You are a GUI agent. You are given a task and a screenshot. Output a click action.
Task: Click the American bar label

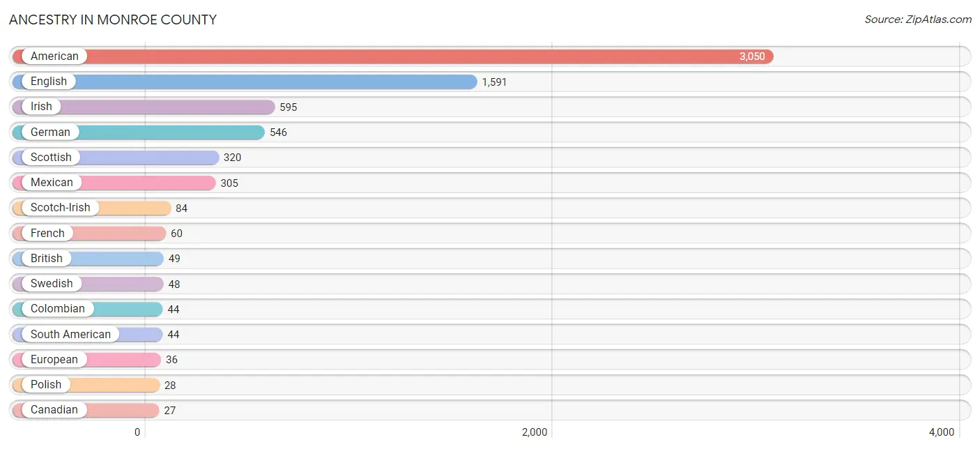click(x=54, y=56)
